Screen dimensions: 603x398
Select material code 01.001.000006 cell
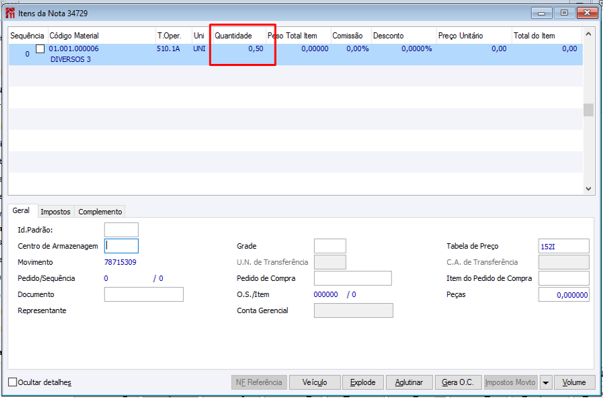pyautogui.click(x=74, y=49)
